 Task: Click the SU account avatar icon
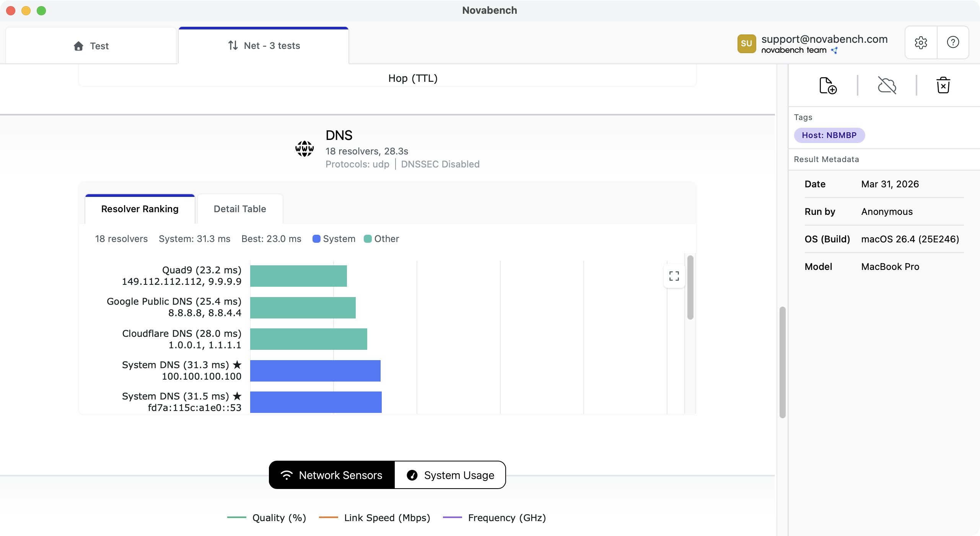[x=746, y=44]
